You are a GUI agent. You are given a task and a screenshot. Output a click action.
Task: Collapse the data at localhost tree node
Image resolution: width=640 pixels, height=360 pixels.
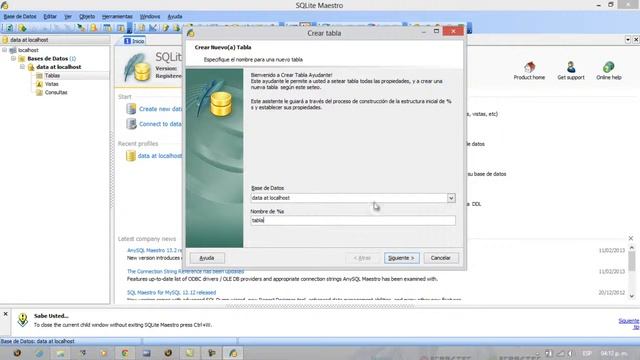pos(22,67)
